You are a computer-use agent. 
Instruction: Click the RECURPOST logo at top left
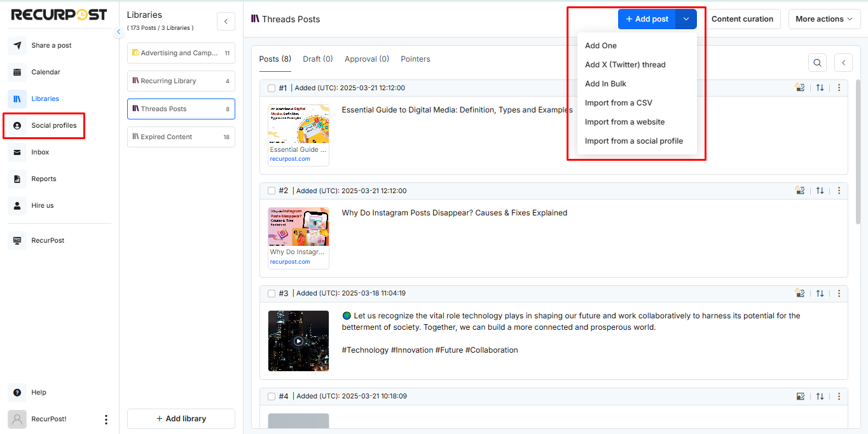(x=59, y=15)
